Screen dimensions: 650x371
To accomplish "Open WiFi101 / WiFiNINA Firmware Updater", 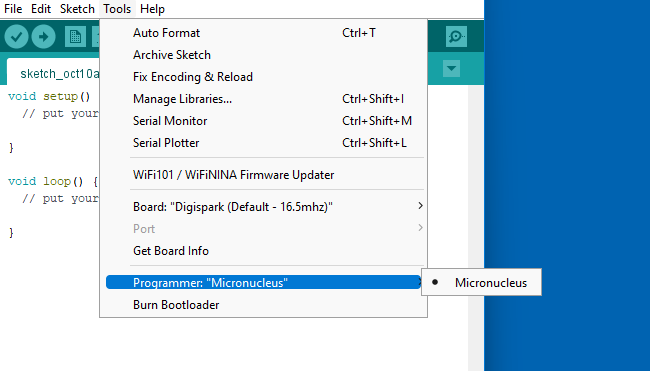I will click(x=264, y=175).
